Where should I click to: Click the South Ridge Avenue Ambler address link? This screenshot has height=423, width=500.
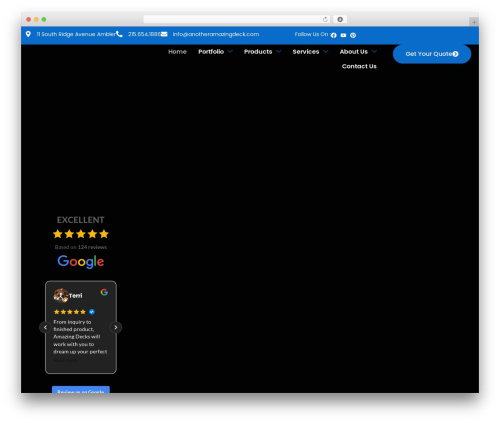pyautogui.click(x=76, y=34)
